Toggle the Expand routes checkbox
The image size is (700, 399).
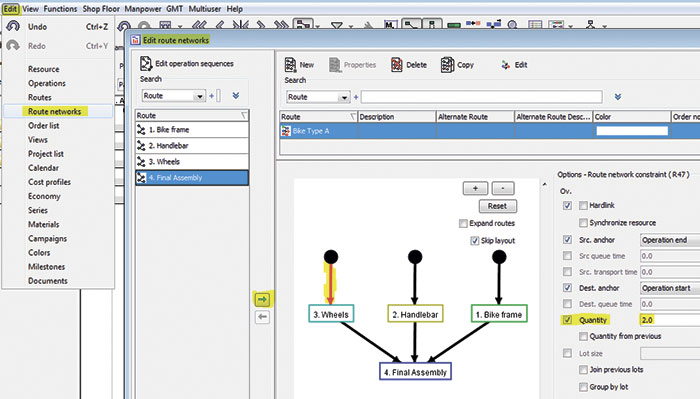coord(463,223)
